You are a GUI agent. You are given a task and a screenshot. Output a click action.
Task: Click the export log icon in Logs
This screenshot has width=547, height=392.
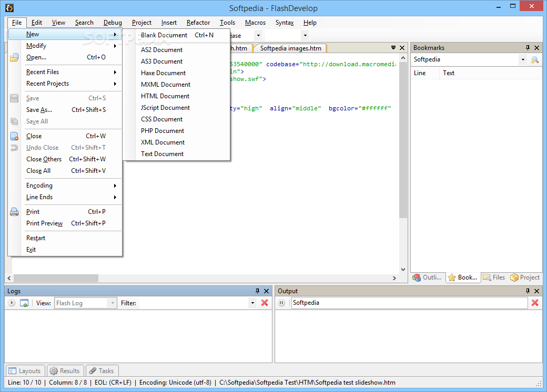24,303
